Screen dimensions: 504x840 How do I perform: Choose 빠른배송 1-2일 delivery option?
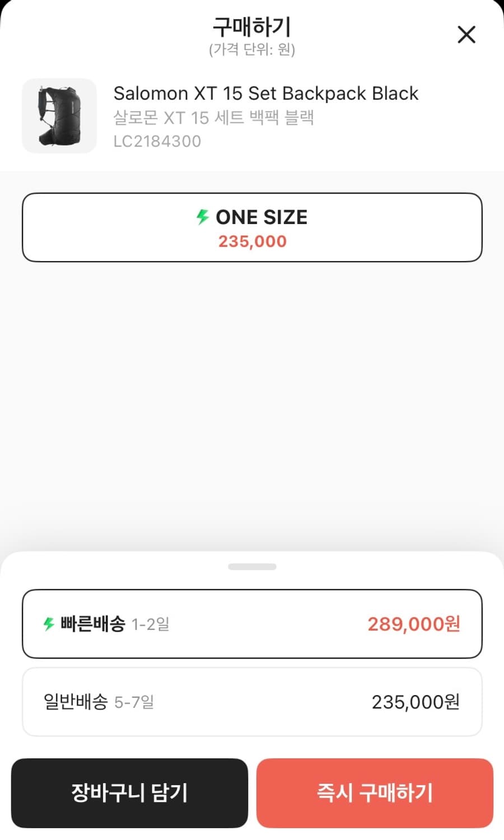coord(252,624)
